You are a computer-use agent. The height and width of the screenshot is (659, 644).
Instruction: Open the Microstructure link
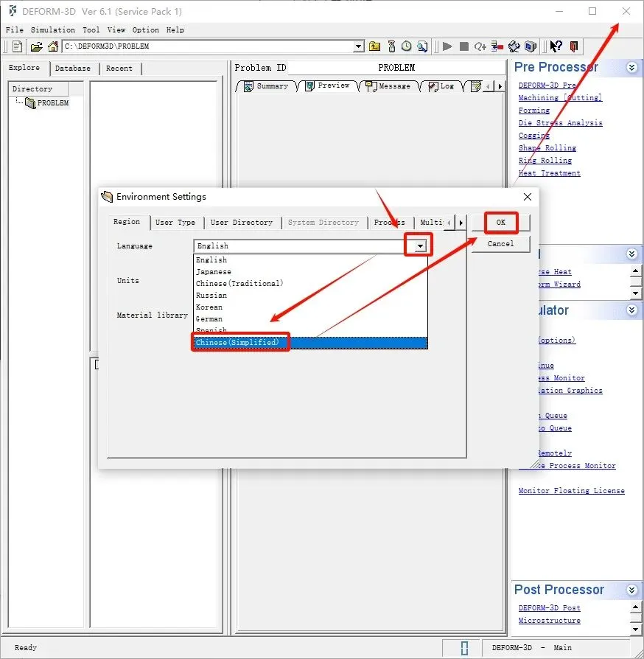550,621
